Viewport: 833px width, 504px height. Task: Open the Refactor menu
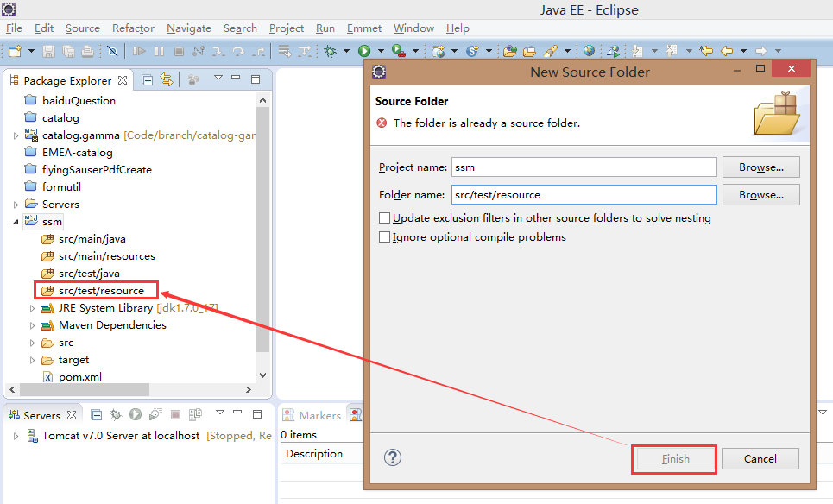click(x=133, y=28)
